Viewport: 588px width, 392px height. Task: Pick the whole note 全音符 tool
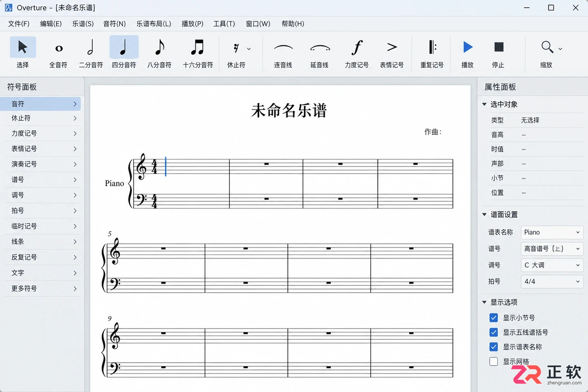[x=58, y=53]
